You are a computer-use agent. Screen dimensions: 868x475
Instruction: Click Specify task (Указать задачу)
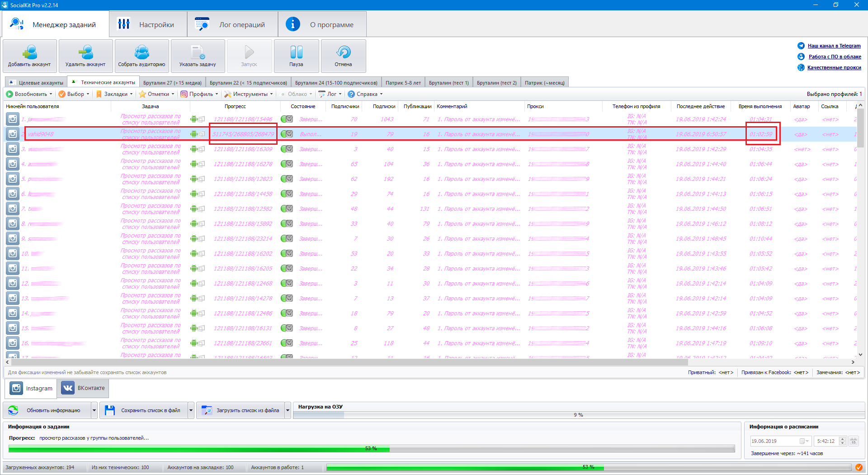pos(198,56)
